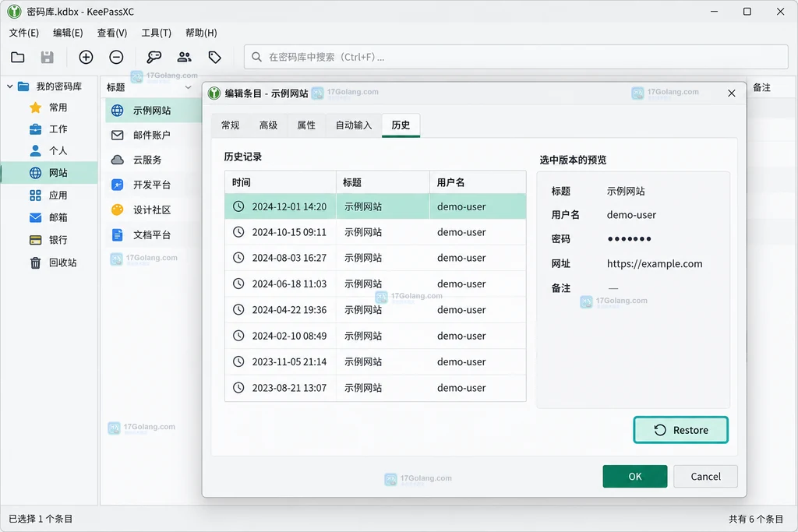Confirm with the OK button
Screen dimensions: 798x532
tap(634, 477)
